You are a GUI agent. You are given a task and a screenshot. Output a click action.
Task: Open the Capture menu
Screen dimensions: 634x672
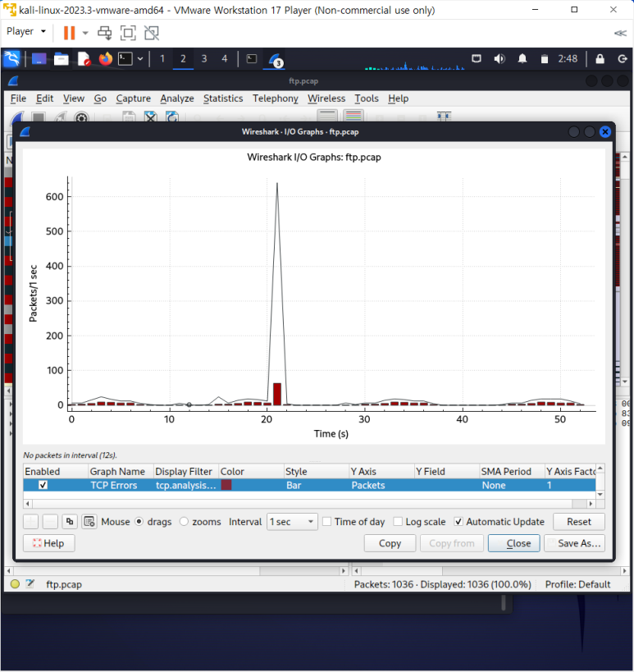coord(133,98)
